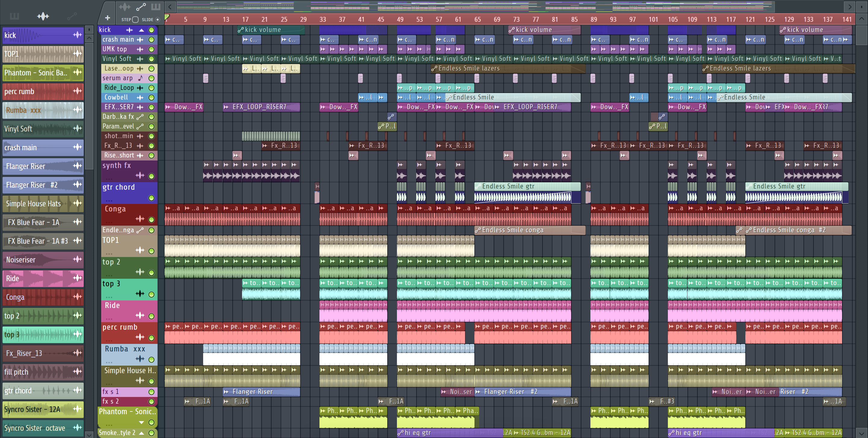The width and height of the screenshot is (868, 438).
Task: Click waveform icon on shot..min track
Action: point(140,136)
